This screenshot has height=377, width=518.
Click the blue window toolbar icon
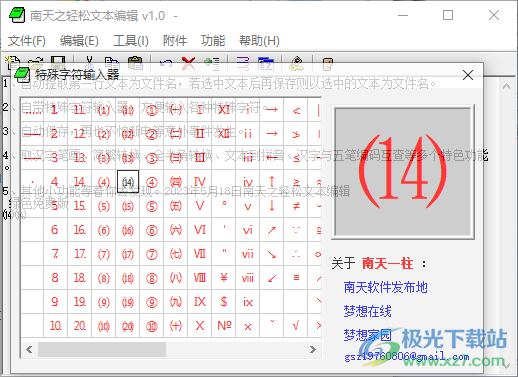pos(266,63)
